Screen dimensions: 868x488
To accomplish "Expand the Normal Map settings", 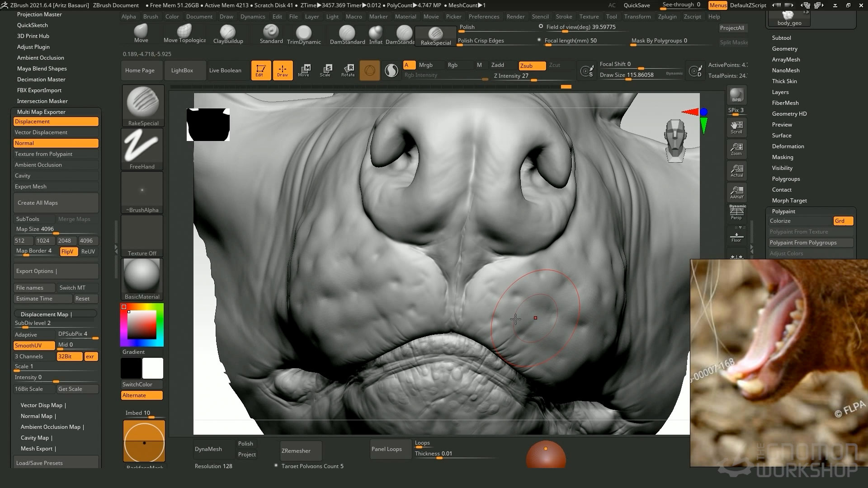I will [x=37, y=416].
